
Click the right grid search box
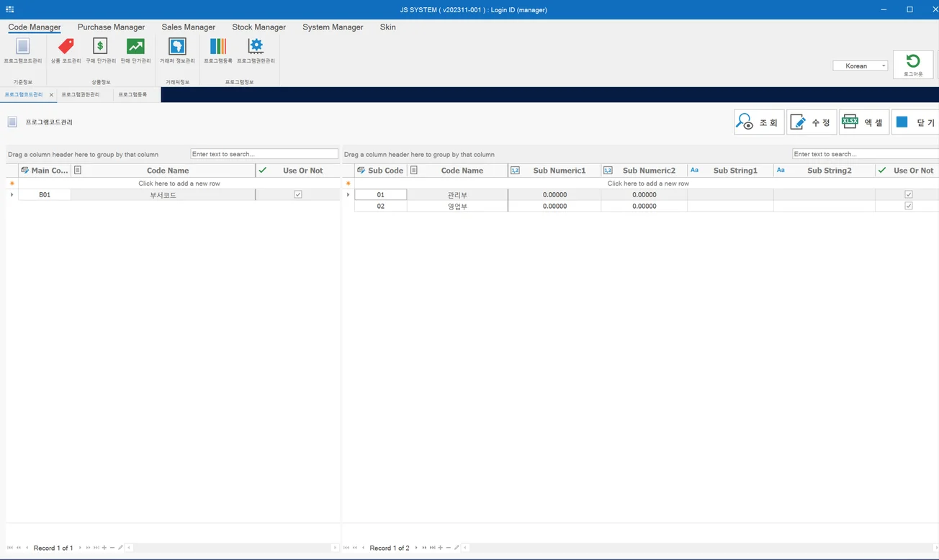point(866,154)
